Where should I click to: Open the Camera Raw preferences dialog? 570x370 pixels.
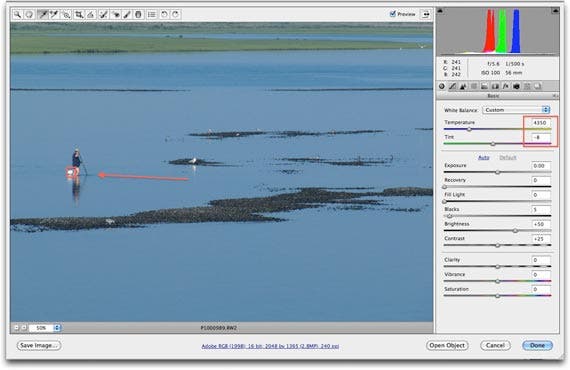coord(152,15)
